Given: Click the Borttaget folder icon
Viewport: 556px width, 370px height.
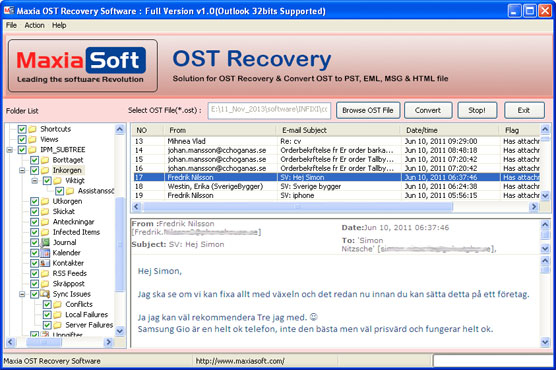Looking at the screenshot, I should (x=45, y=160).
